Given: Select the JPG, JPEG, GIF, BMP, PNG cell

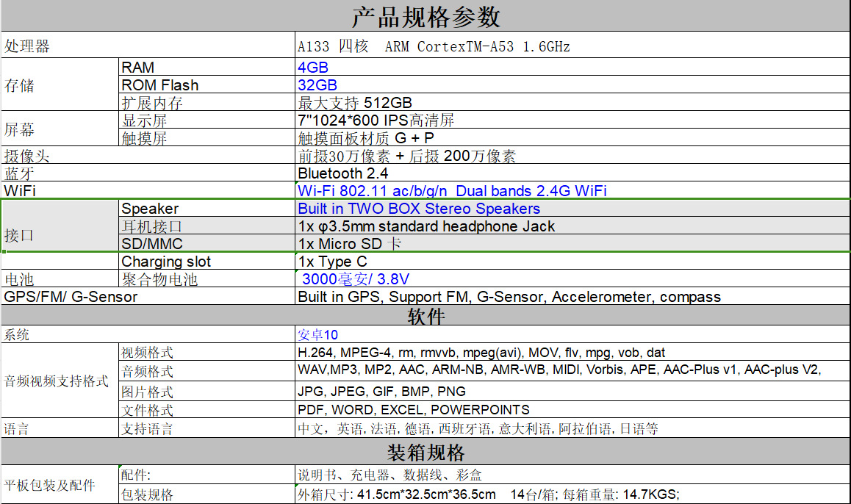Looking at the screenshot, I should (x=572, y=391).
